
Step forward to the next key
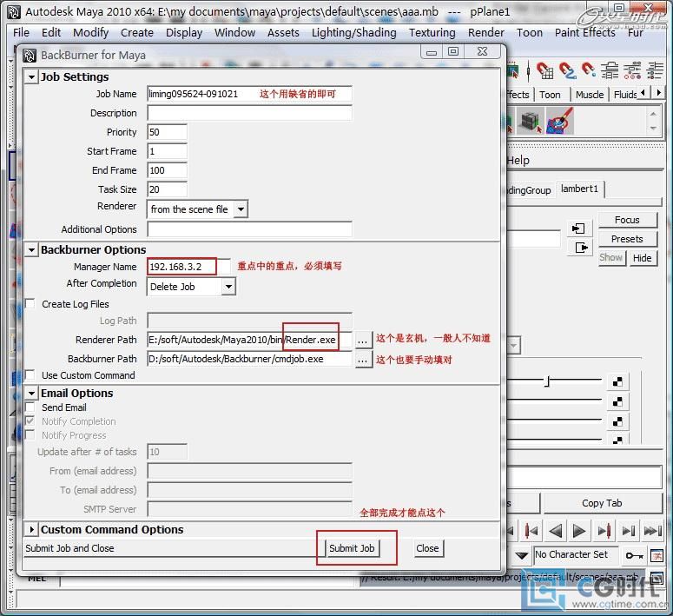[x=604, y=531]
